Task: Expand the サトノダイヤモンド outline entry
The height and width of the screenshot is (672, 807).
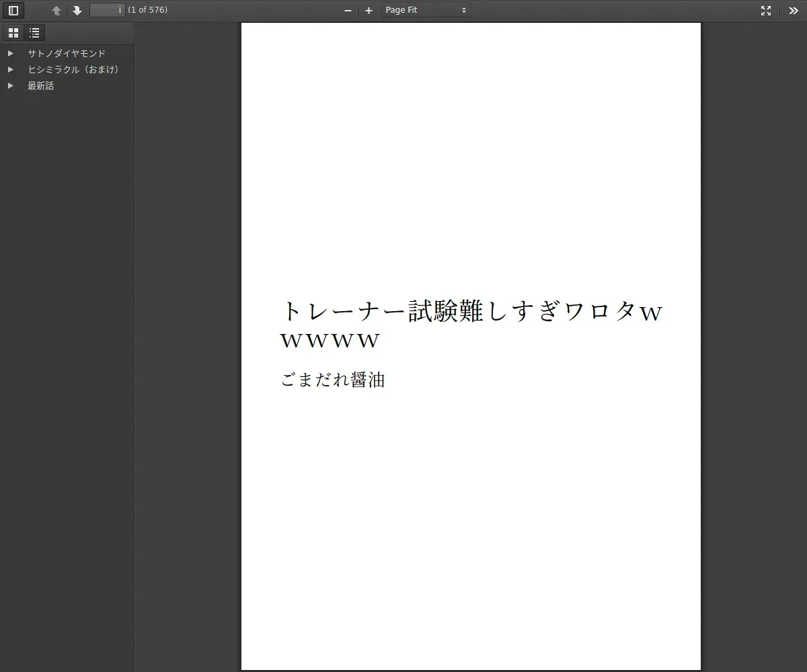Action: 10,53
